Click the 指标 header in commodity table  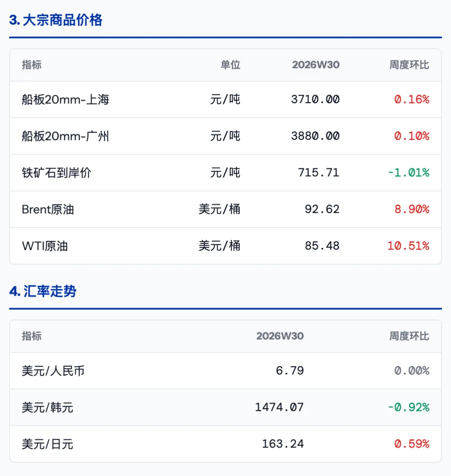click(x=32, y=65)
